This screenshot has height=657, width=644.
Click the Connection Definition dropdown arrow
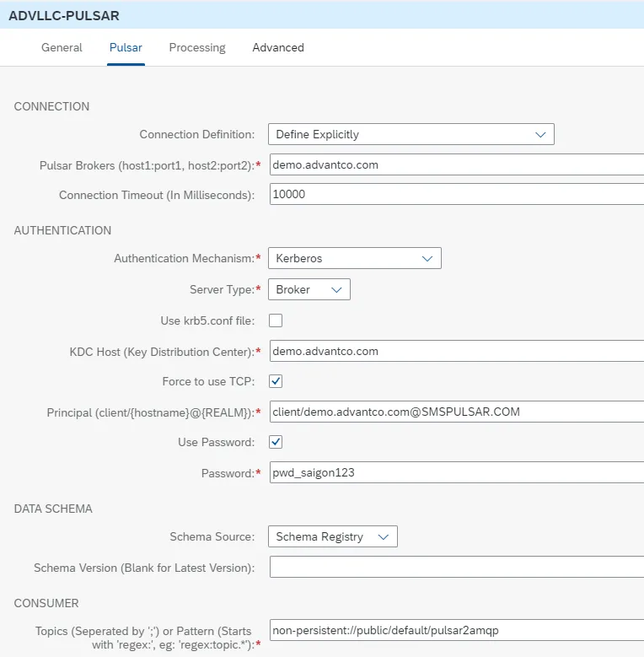[x=540, y=134]
